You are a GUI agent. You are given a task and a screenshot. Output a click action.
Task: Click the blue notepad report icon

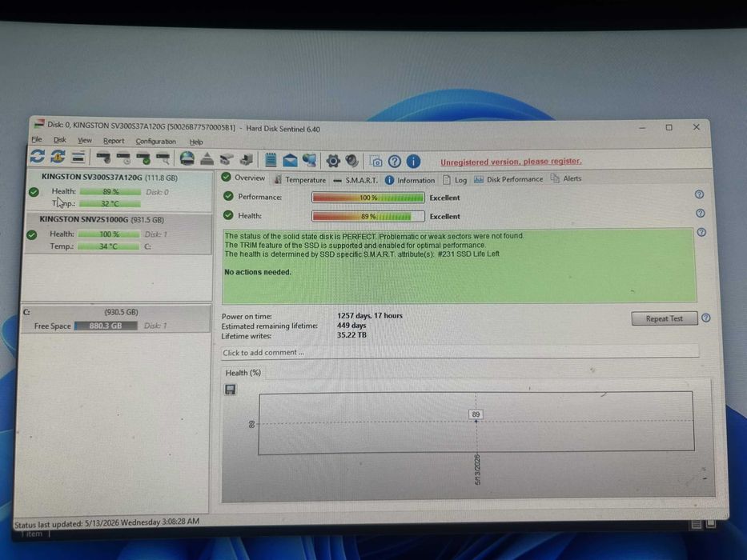271,160
